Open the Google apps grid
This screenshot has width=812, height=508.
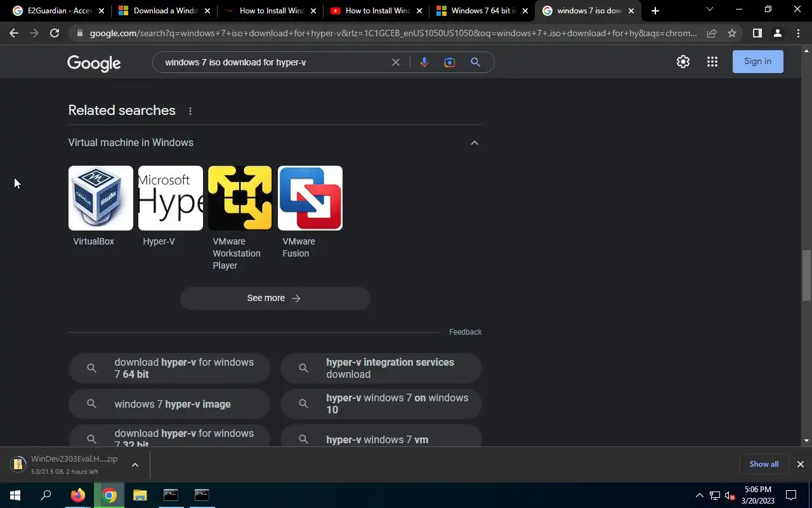tap(712, 62)
